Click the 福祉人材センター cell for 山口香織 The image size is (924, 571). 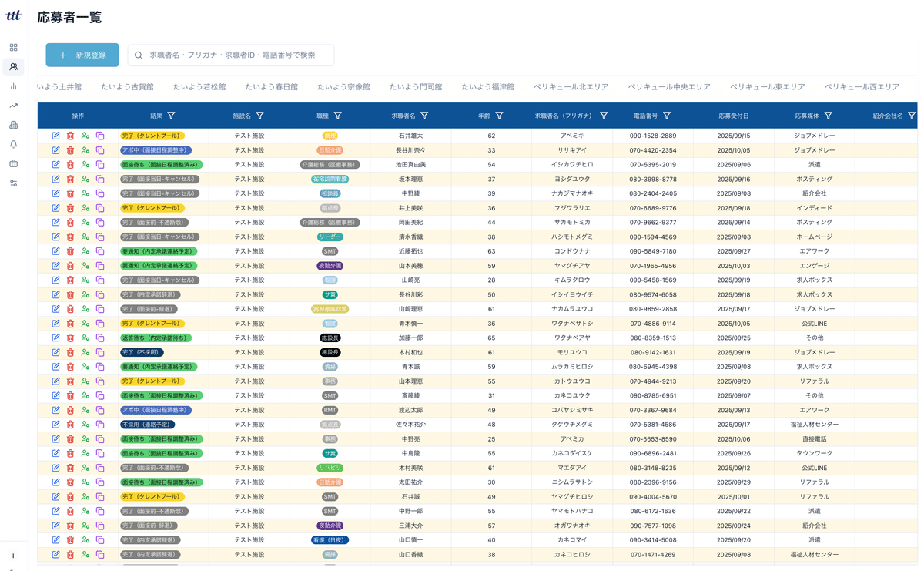tap(814, 555)
